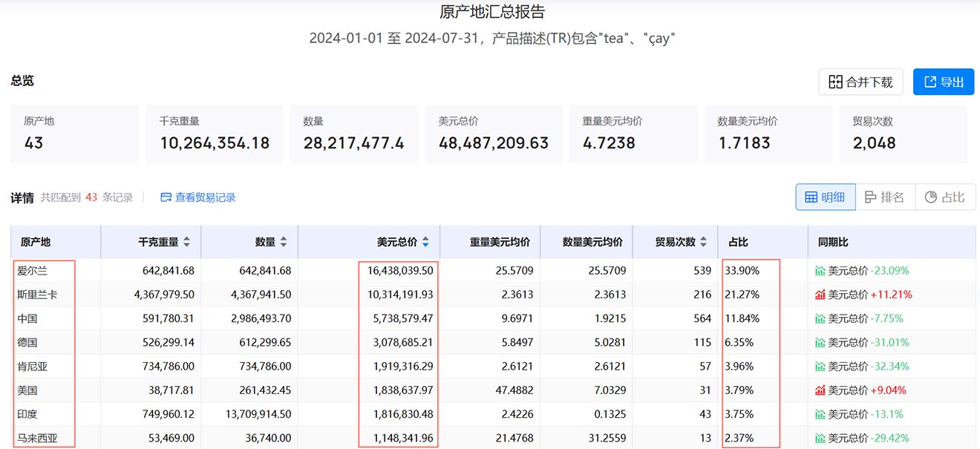Click the trend icon in 肯尼亚 row
Screen dimensions: 980x449
point(820,366)
